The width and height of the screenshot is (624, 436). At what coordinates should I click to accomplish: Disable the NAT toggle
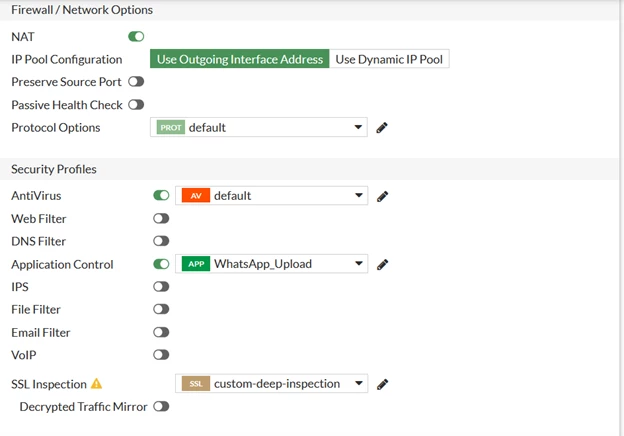pyautogui.click(x=136, y=37)
